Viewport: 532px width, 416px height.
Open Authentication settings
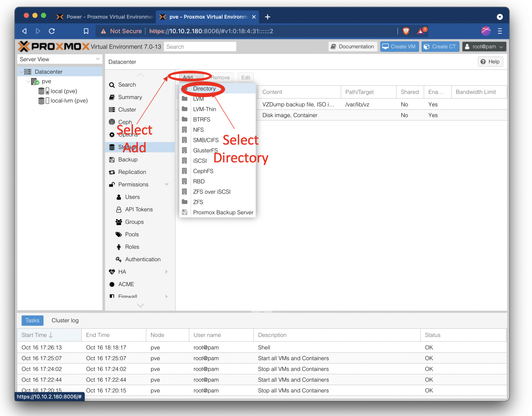(143, 259)
